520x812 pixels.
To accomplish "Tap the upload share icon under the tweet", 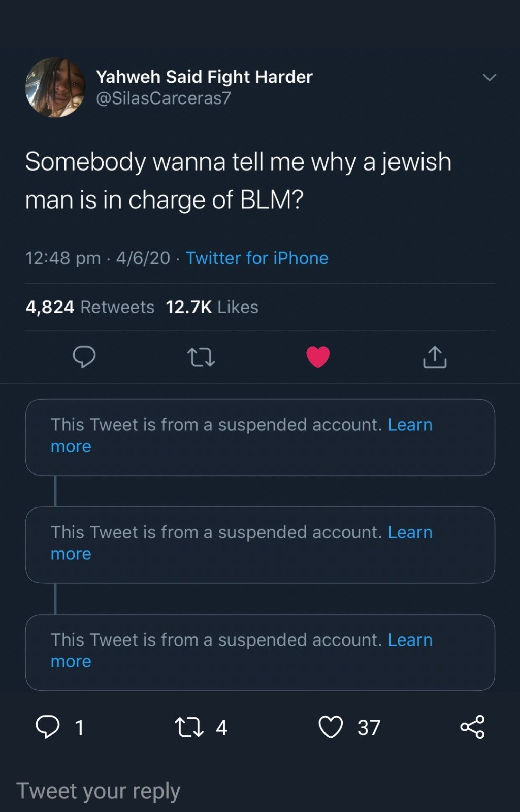I will click(435, 357).
